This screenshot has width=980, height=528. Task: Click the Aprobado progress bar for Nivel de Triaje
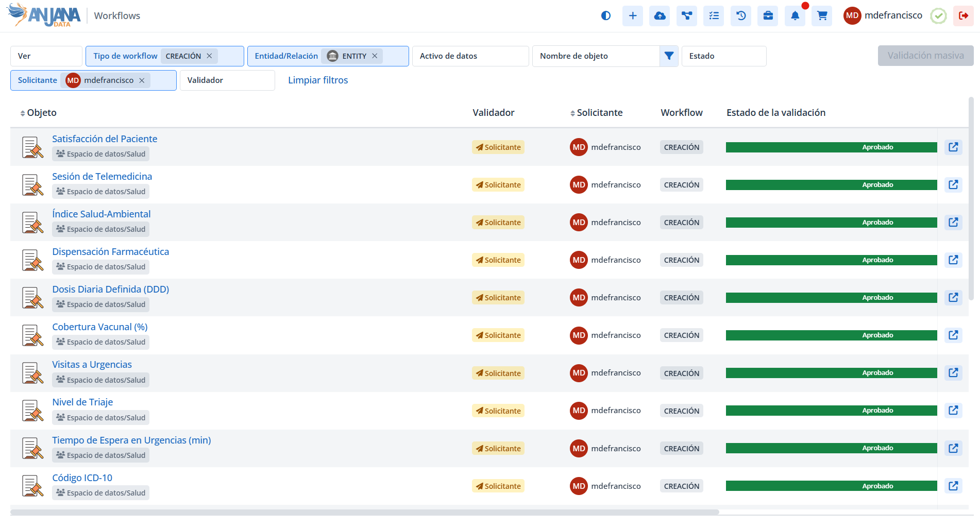click(x=831, y=411)
